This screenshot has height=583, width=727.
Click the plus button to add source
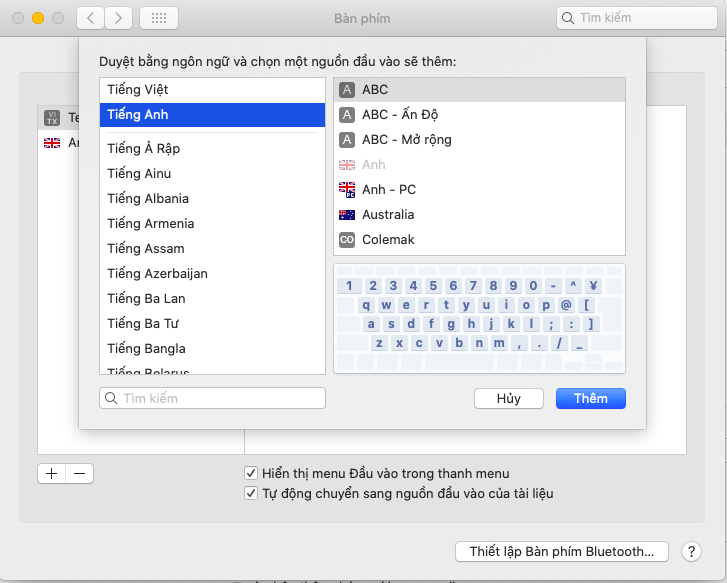click(x=51, y=474)
